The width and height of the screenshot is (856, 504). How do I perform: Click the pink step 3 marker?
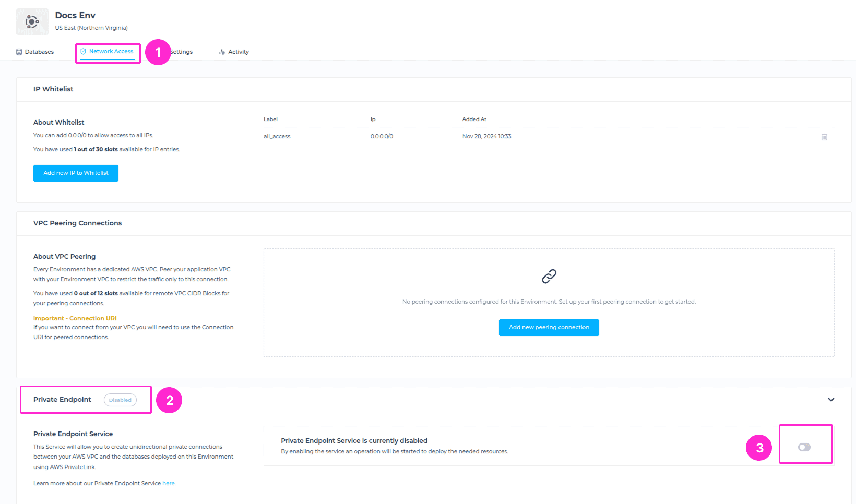pyautogui.click(x=759, y=448)
